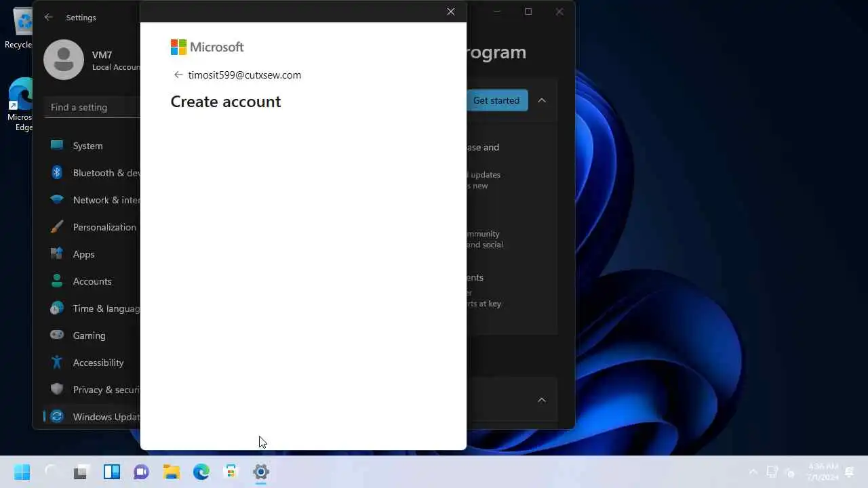Open the notification center icon

(850, 472)
